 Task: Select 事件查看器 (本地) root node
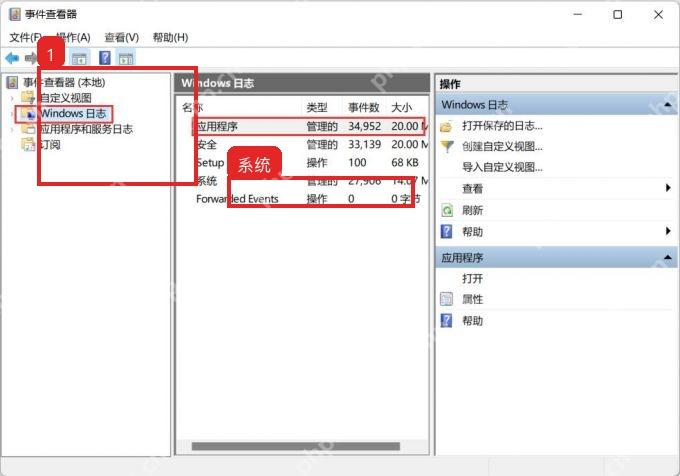tap(64, 82)
